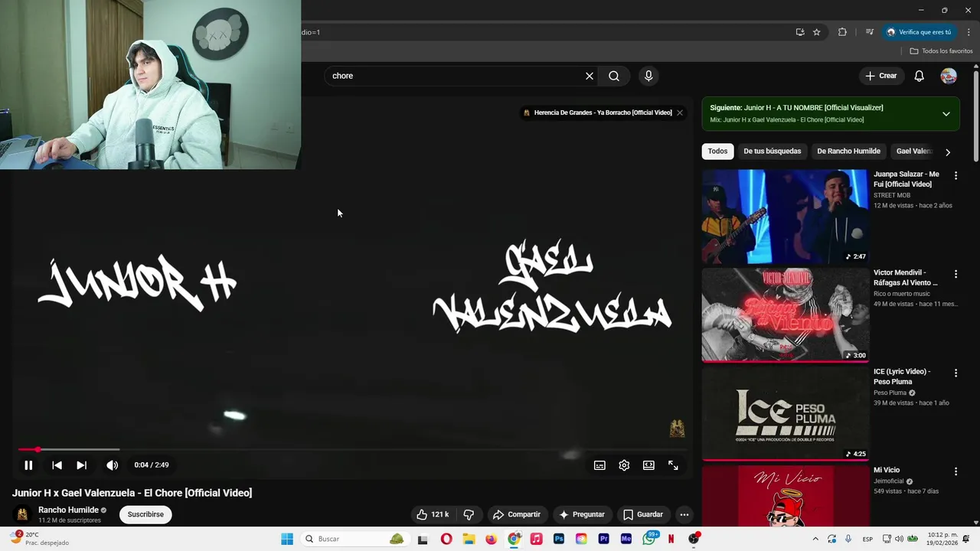Mute the video volume
The height and width of the screenshot is (551, 980).
(x=112, y=465)
